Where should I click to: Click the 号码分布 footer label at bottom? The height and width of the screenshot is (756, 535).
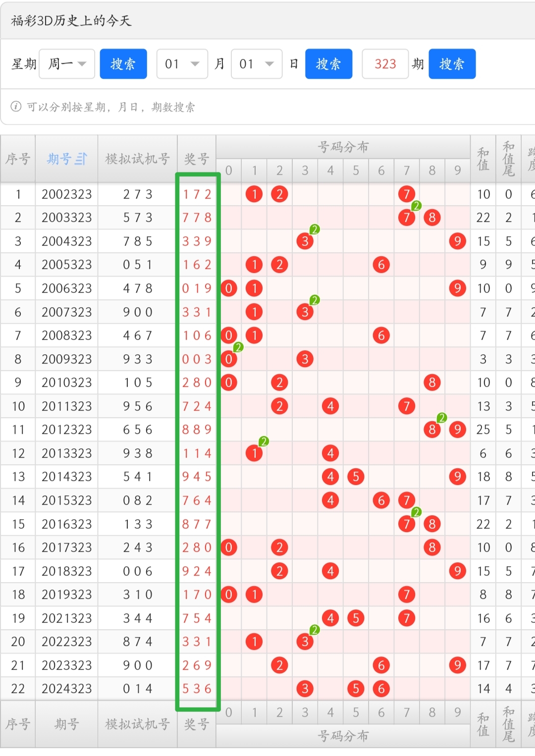click(x=343, y=736)
